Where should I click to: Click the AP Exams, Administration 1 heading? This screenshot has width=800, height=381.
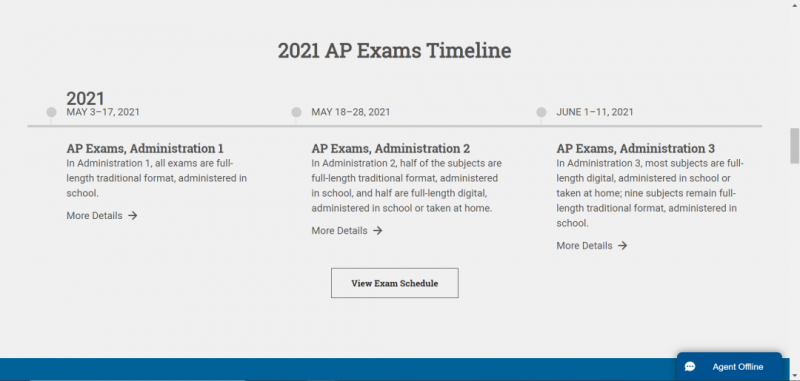click(x=145, y=148)
